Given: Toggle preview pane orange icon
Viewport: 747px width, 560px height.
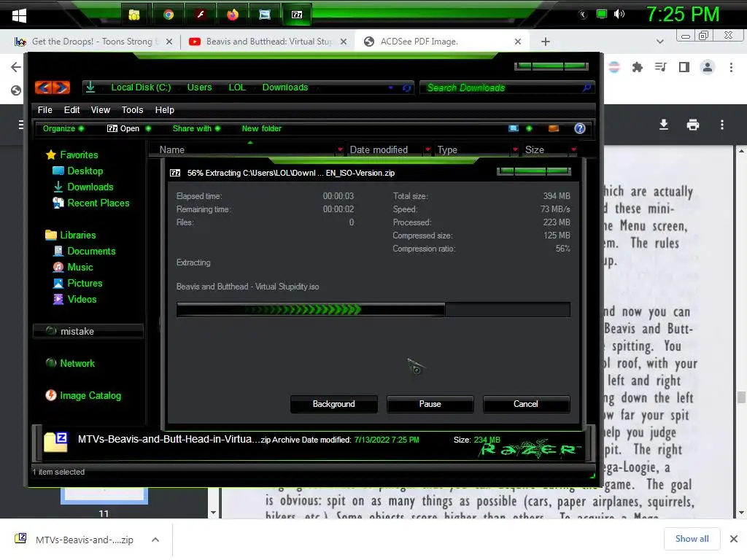Looking at the screenshot, I should tap(553, 128).
